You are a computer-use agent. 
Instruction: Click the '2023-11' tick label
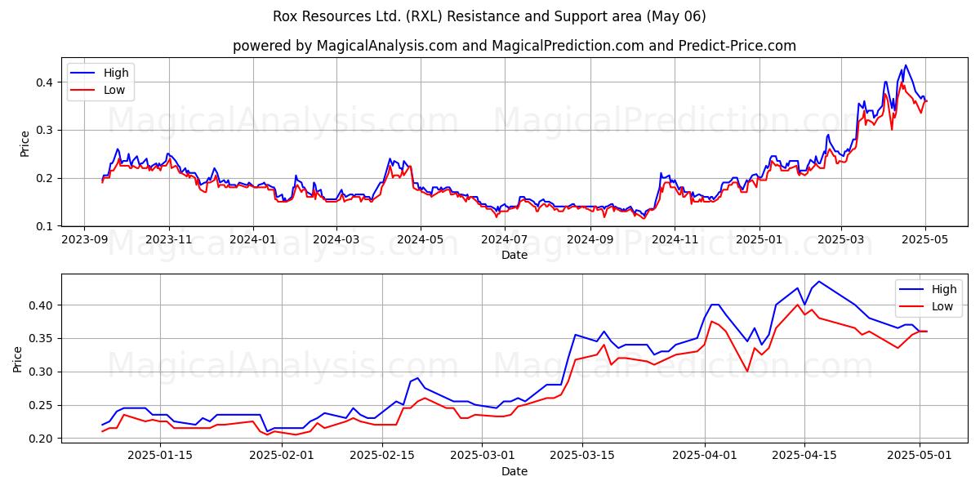169,239
